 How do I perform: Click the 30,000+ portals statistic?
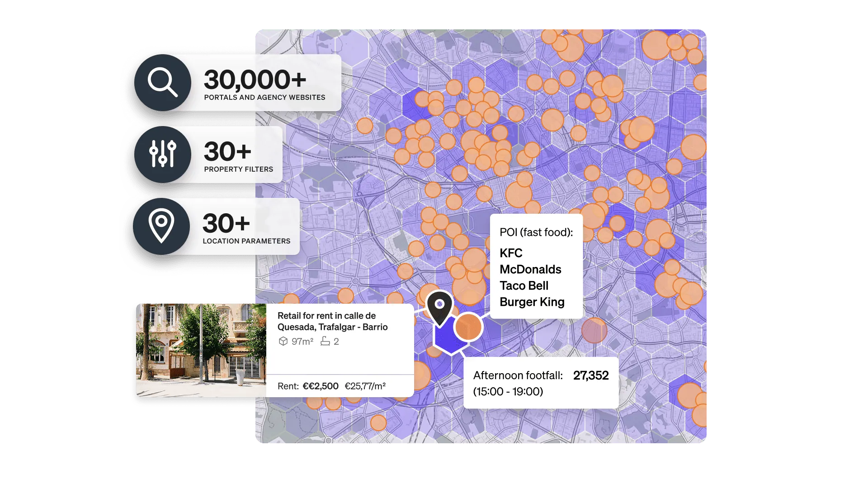pos(255,80)
